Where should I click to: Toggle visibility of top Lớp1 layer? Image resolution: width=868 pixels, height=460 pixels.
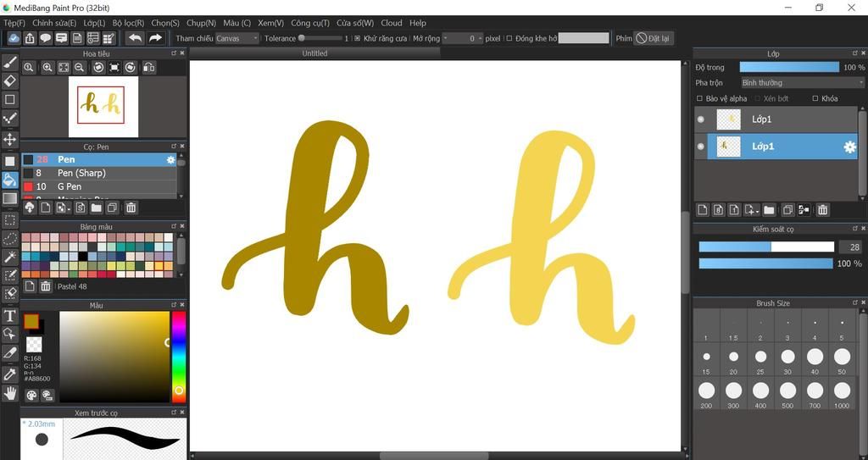click(x=701, y=119)
